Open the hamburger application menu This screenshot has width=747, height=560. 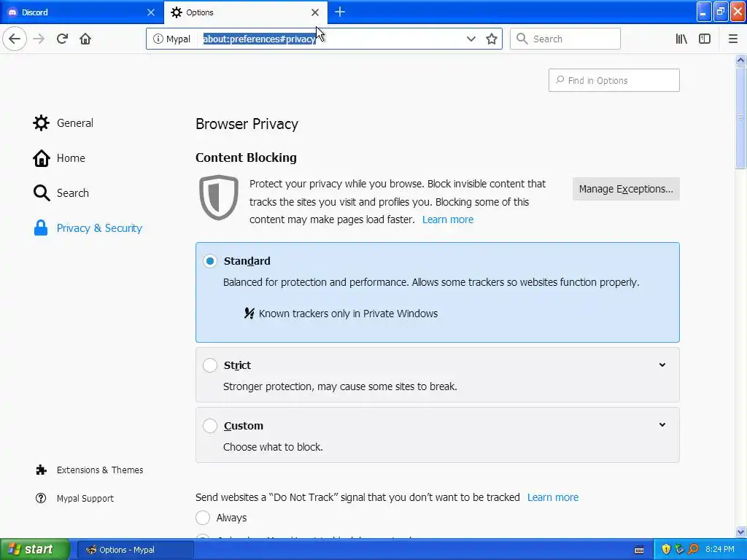pos(732,39)
